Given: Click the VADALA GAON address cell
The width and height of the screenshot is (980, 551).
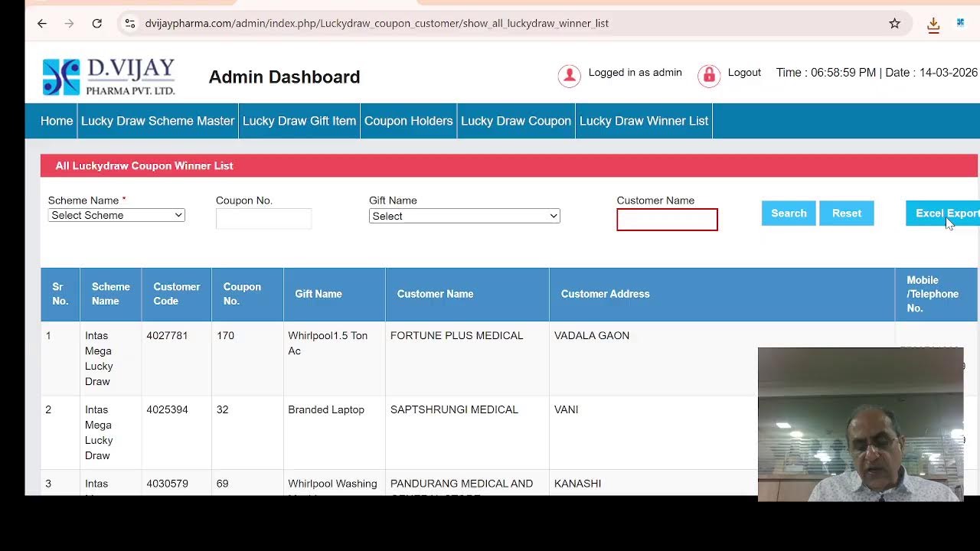Looking at the screenshot, I should 592,336.
